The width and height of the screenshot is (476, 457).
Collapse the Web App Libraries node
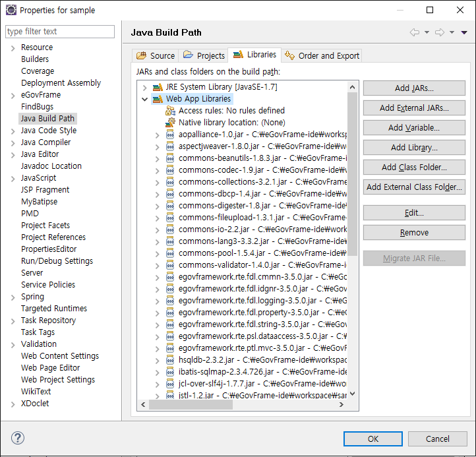(x=145, y=99)
